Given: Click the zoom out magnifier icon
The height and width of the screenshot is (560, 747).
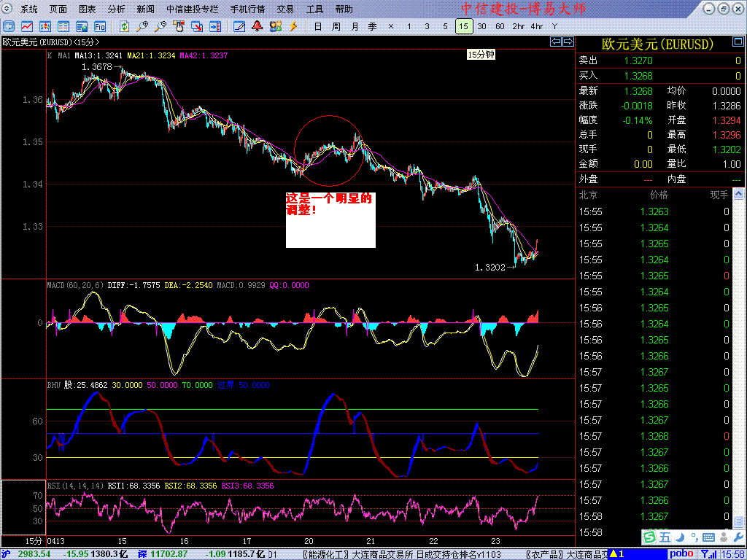Looking at the screenshot, I should 160,27.
